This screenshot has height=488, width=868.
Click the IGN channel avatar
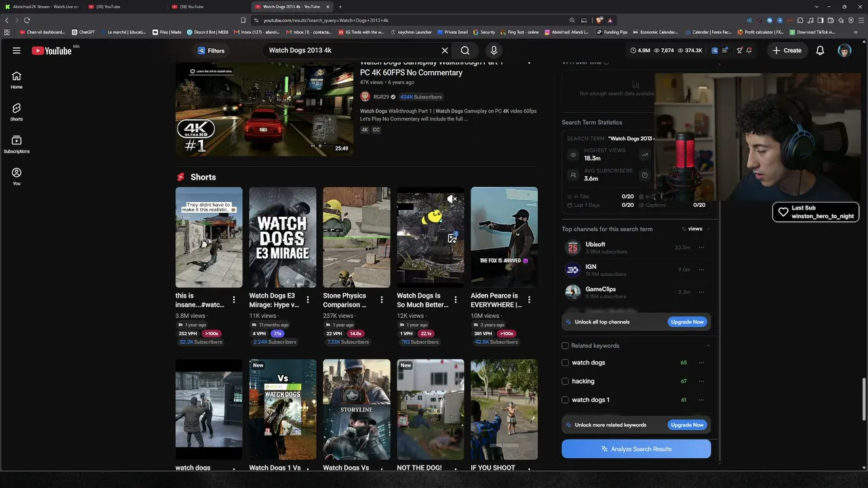[x=573, y=270]
